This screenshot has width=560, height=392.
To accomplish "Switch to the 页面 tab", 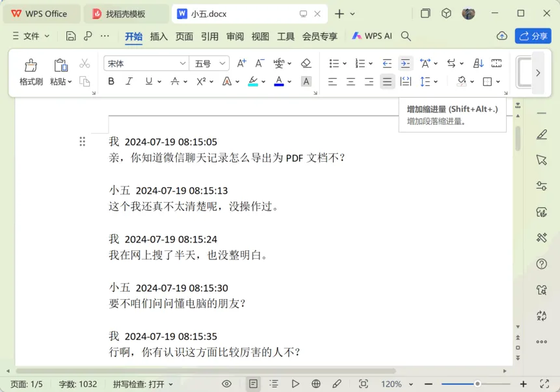I will point(184,36).
